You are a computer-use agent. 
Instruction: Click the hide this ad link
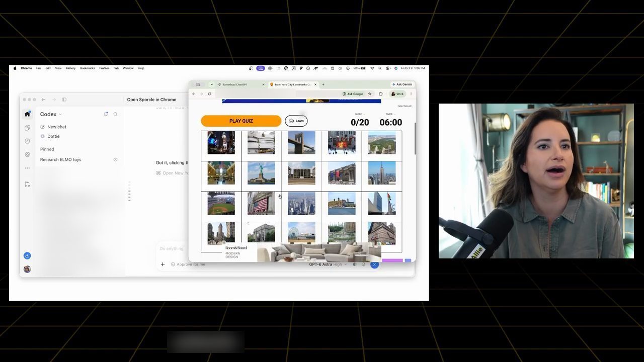click(x=405, y=106)
